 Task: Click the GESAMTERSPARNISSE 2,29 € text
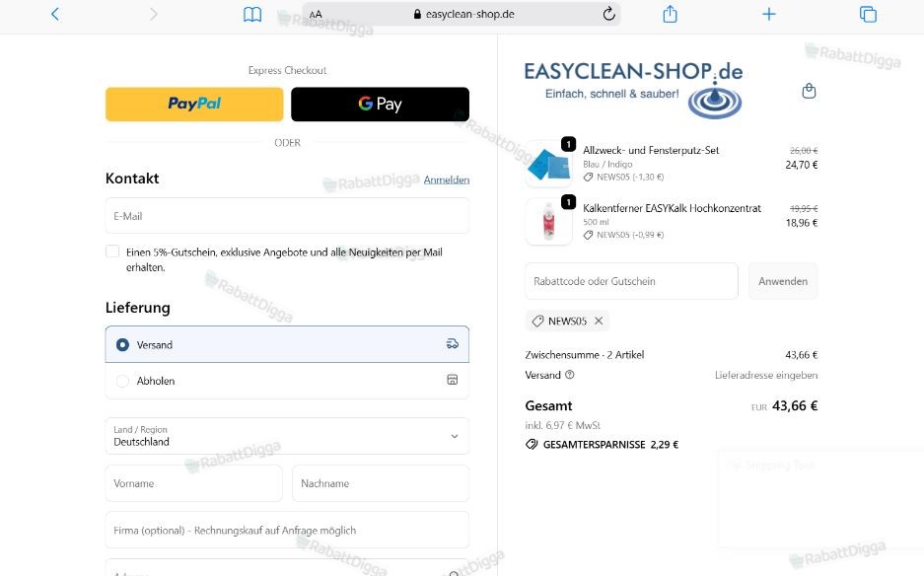coord(610,445)
